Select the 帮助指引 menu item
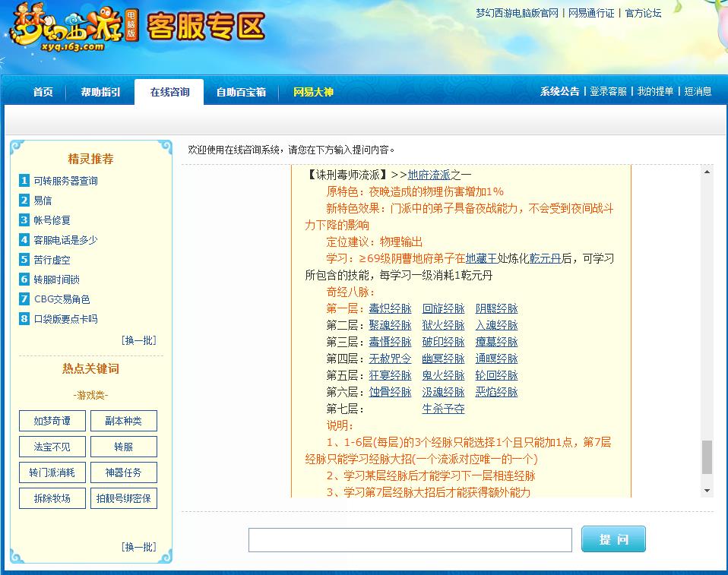Viewport: 728px width, 575px height. coord(100,92)
